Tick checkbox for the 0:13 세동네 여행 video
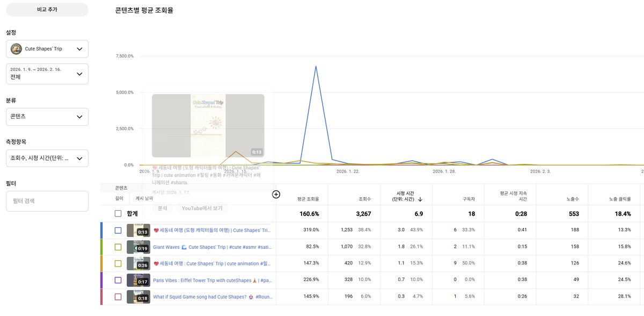The image size is (644, 316). (118, 230)
